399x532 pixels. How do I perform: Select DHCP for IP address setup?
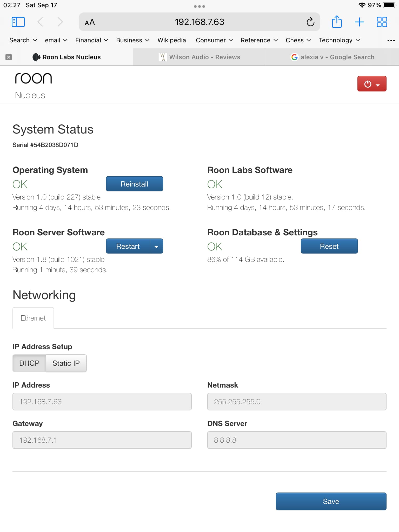(29, 363)
